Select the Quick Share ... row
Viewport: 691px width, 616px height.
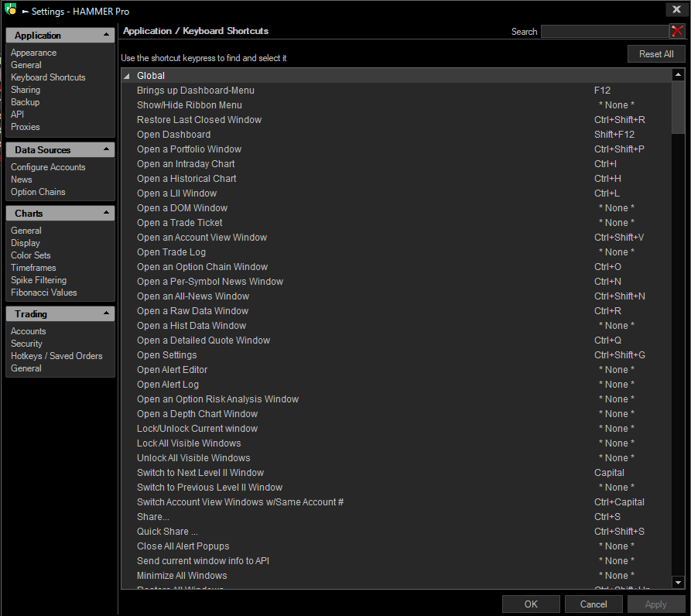(397, 532)
